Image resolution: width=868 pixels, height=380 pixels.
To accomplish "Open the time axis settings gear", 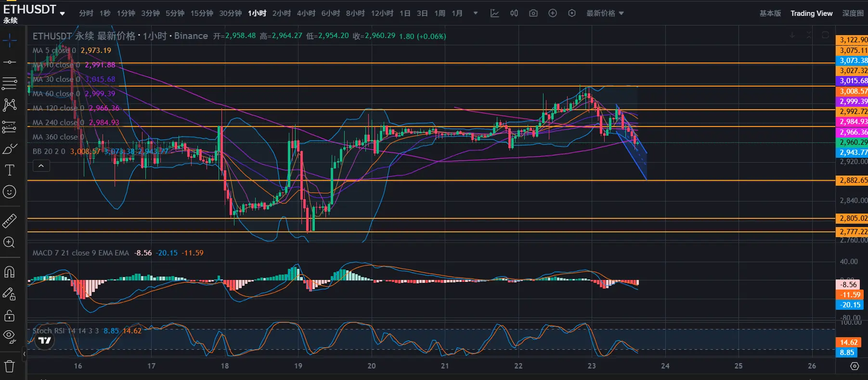I will [855, 366].
